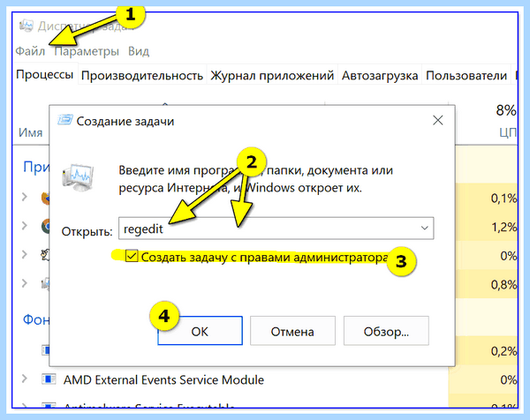Go to the Автозагрузка tab
Image resolution: width=530 pixels, height=420 pixels.
pyautogui.click(x=380, y=75)
